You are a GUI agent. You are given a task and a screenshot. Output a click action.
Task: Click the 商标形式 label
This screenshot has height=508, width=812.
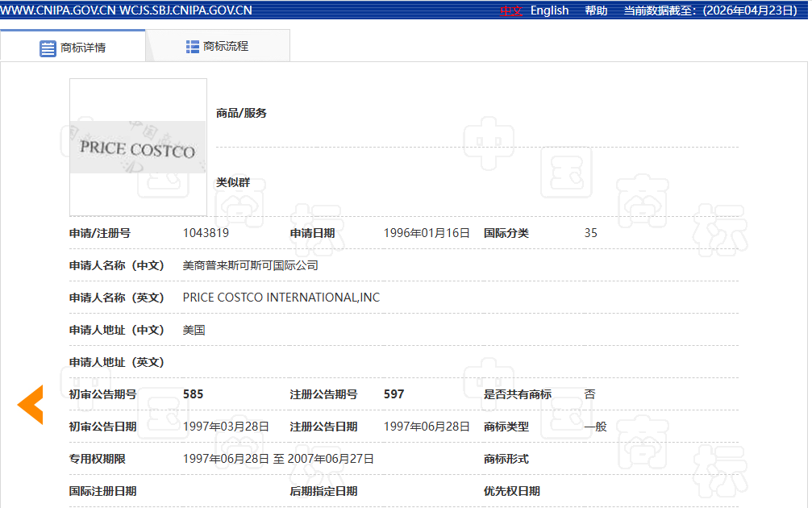pyautogui.click(x=506, y=459)
